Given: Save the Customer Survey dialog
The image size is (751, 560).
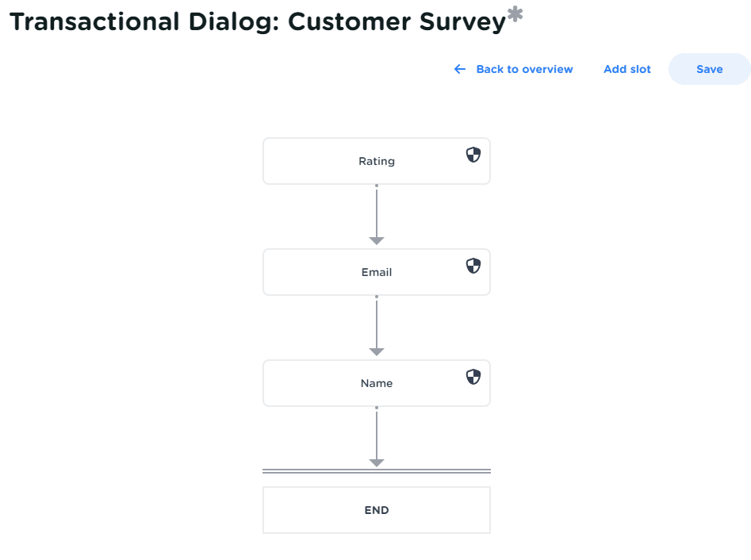Looking at the screenshot, I should pos(709,69).
